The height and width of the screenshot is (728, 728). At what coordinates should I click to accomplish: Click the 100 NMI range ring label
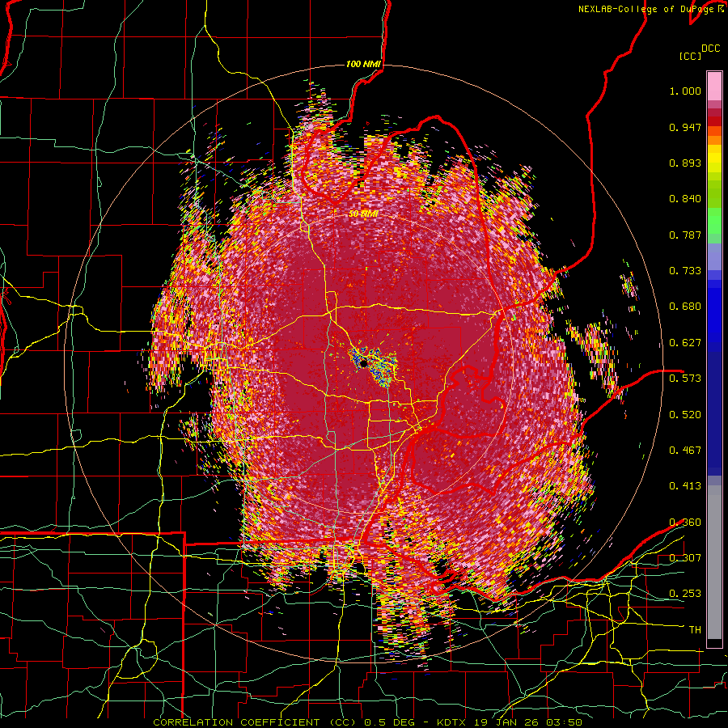click(363, 64)
